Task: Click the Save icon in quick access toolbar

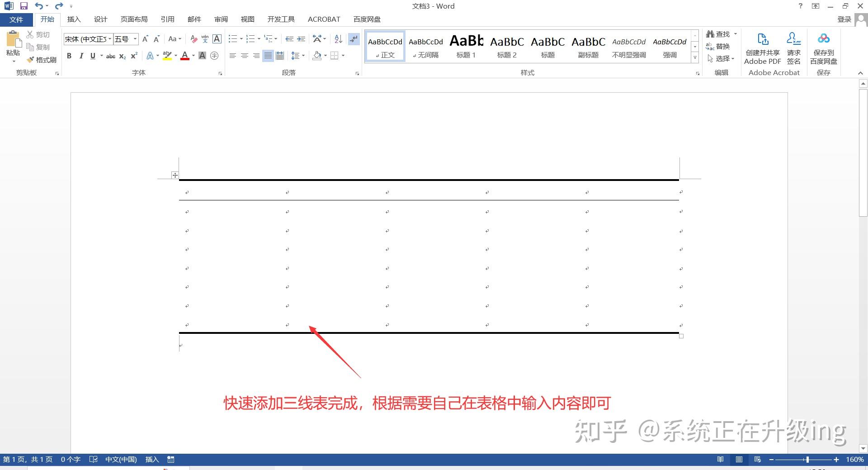Action: click(x=24, y=6)
